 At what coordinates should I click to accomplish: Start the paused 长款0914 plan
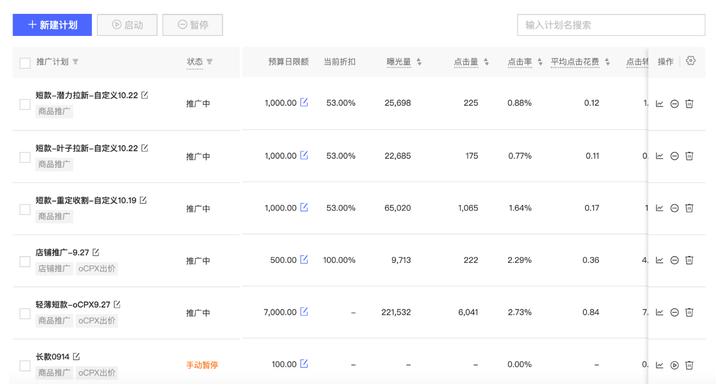point(675,365)
